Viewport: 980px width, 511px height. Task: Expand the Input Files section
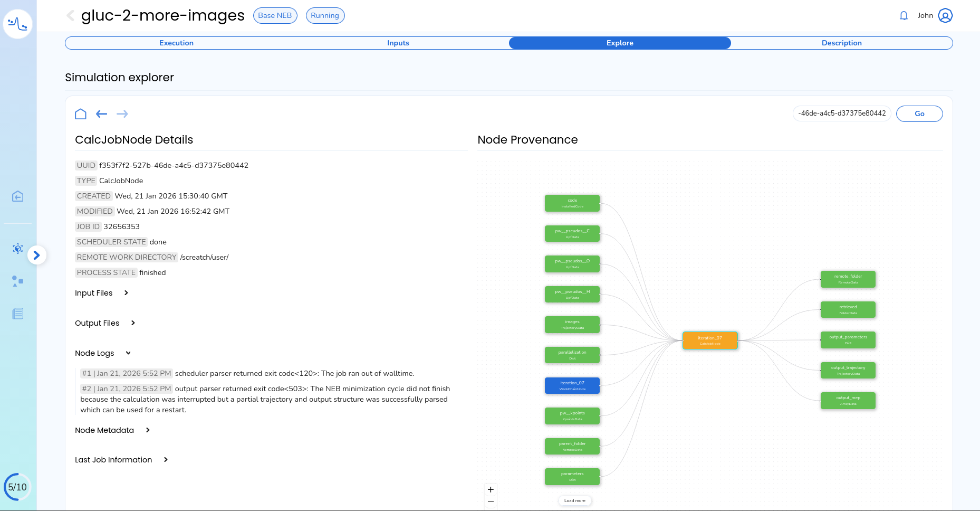click(126, 293)
